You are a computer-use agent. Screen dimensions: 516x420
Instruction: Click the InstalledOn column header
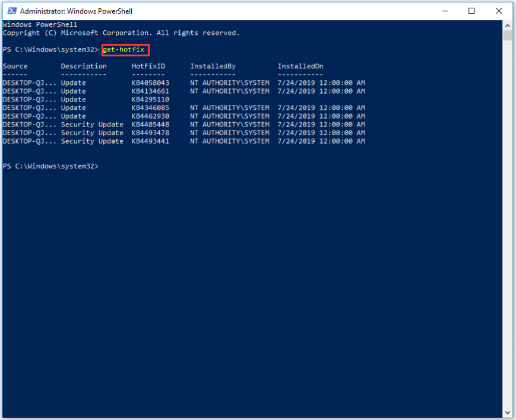point(300,66)
